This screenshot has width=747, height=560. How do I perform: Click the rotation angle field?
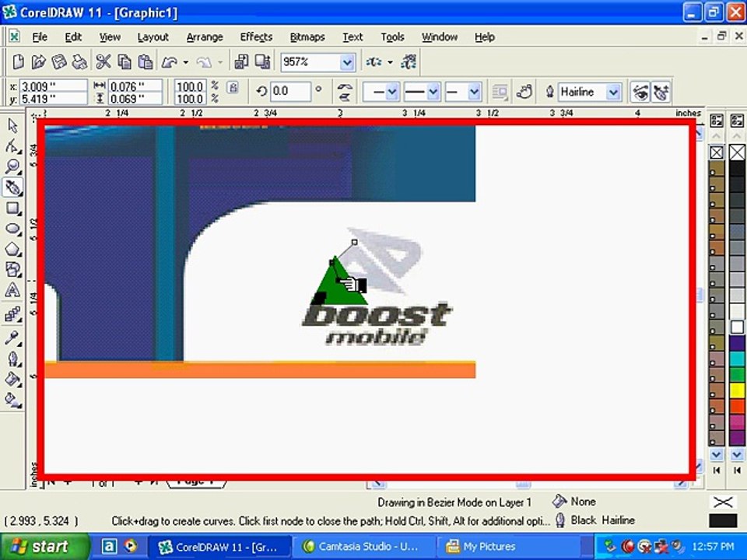click(x=290, y=92)
